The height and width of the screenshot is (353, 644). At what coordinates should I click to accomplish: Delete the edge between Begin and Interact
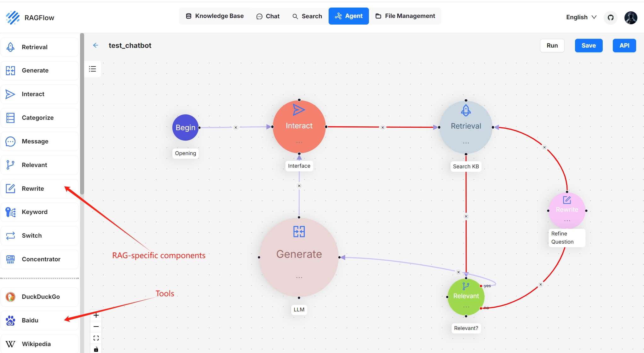pos(236,128)
